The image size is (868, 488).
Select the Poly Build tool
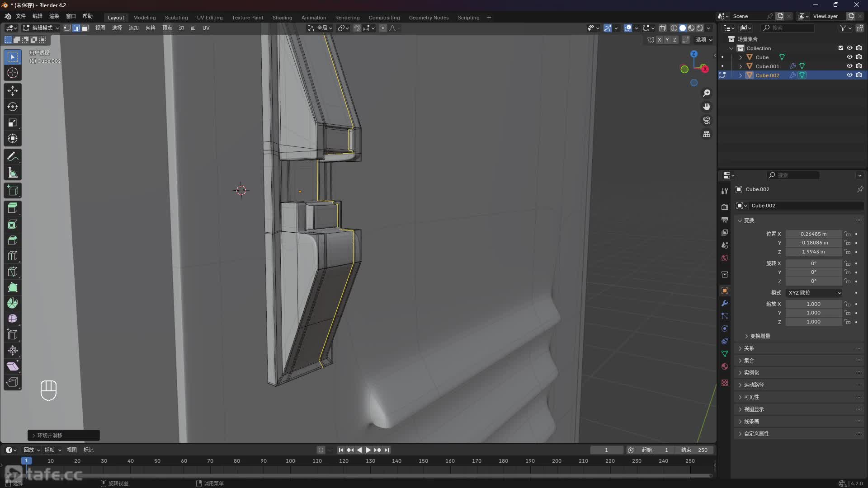point(13,287)
